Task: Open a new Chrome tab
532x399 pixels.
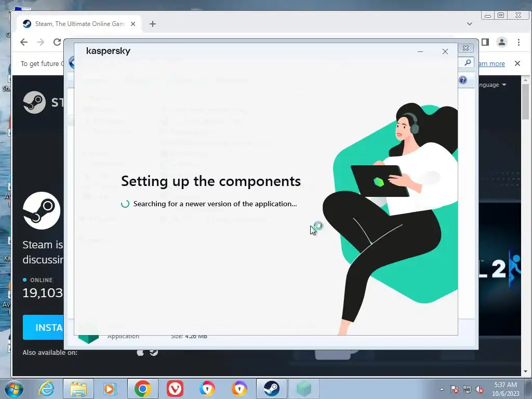Action: coord(153,24)
